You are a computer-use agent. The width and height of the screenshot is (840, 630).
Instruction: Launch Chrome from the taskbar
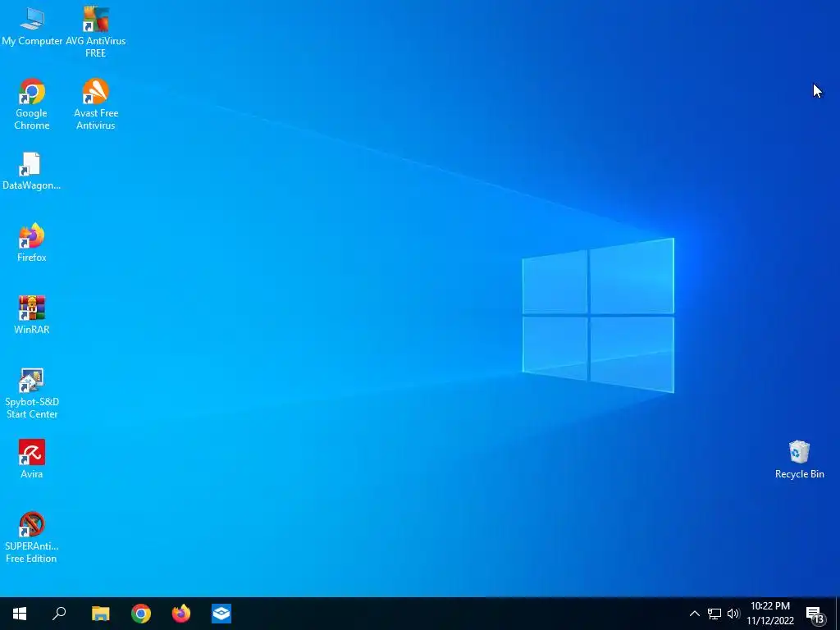click(x=141, y=614)
